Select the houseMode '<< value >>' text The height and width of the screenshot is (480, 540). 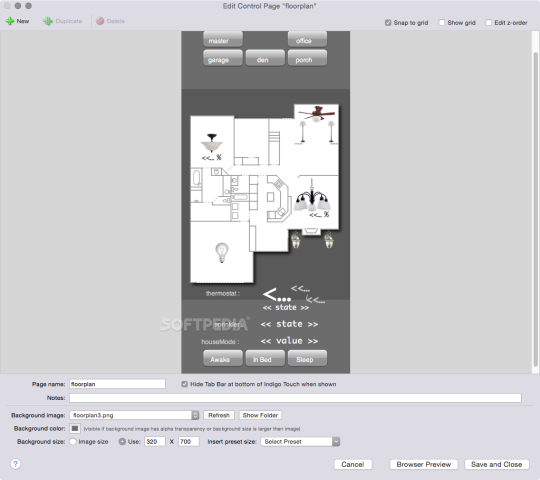click(x=289, y=341)
